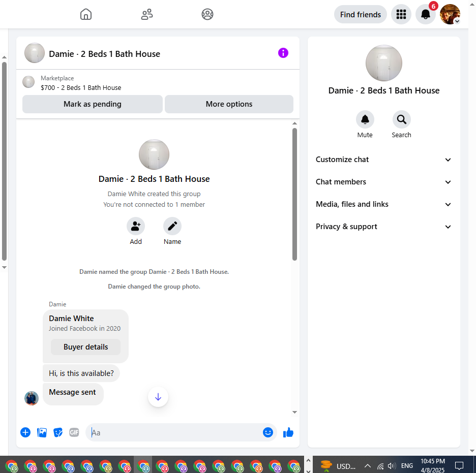Open the $700 - 2 Beds 1 Bath House listing text
The height and width of the screenshot is (473, 476).
click(x=81, y=87)
